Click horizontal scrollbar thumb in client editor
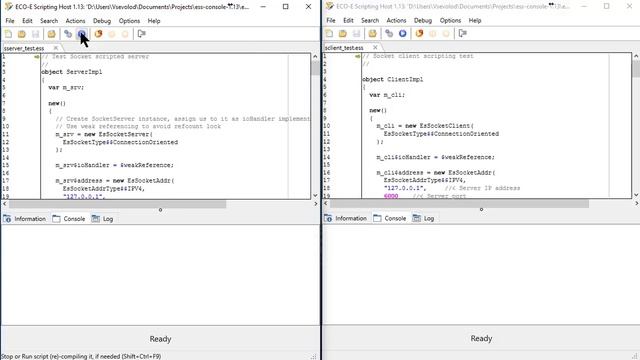Image resolution: width=640 pixels, height=360 pixels. (459, 203)
